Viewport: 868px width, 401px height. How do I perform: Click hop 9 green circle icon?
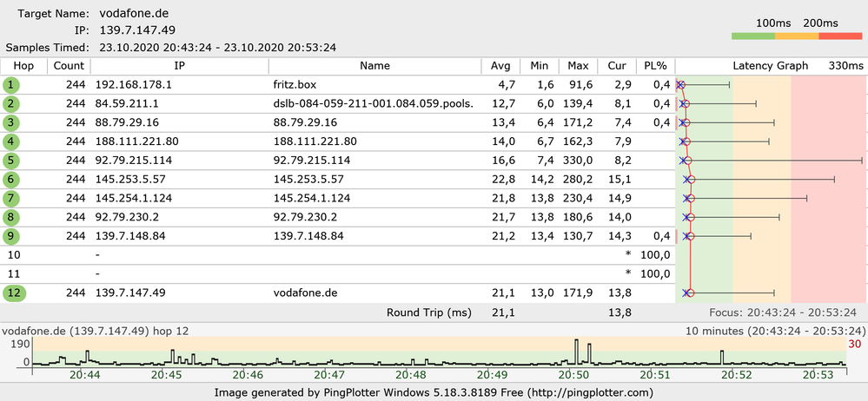pos(10,236)
